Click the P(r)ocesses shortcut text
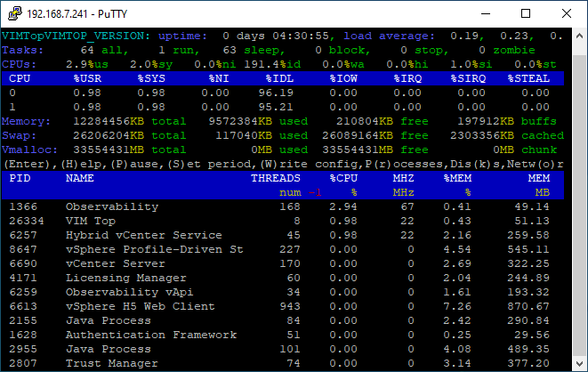 pos(405,165)
